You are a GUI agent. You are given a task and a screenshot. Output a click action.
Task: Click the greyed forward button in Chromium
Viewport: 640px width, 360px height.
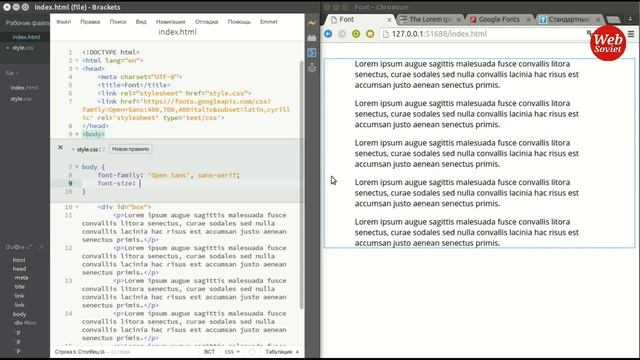[342, 34]
